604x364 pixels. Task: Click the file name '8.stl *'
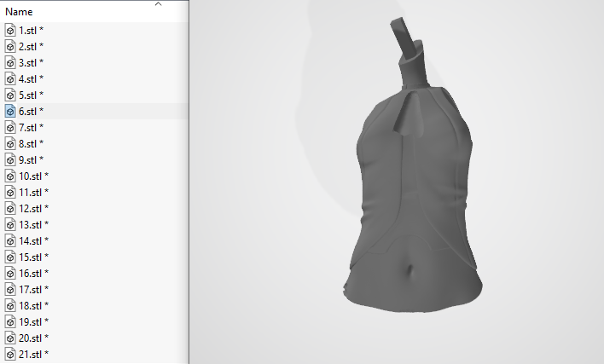tap(32, 143)
